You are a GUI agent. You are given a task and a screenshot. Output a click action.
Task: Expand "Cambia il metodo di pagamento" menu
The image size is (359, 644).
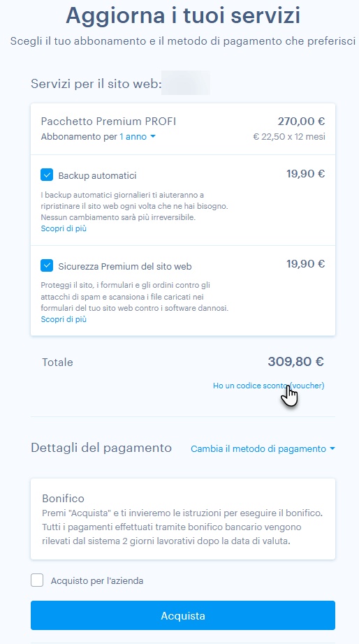pyautogui.click(x=263, y=449)
